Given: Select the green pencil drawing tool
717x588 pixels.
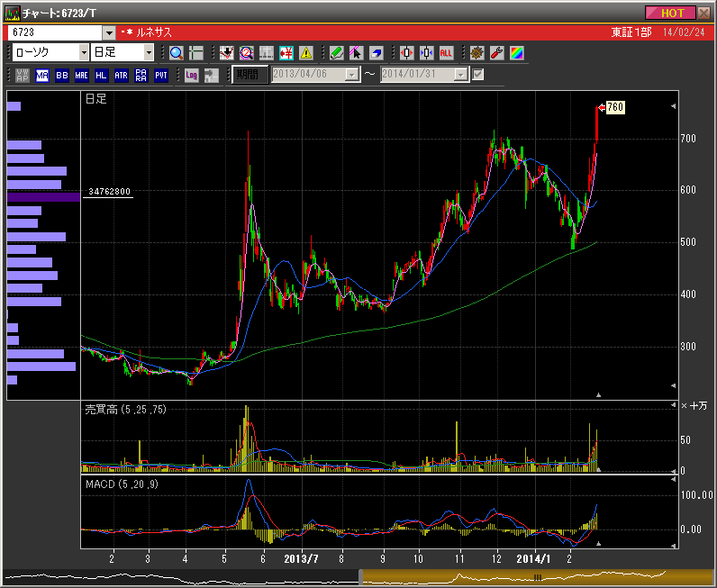Looking at the screenshot, I should click(336, 53).
